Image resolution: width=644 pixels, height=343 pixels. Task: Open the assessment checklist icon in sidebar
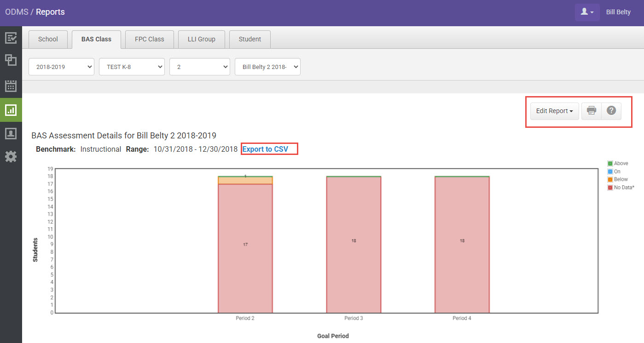tap(11, 38)
